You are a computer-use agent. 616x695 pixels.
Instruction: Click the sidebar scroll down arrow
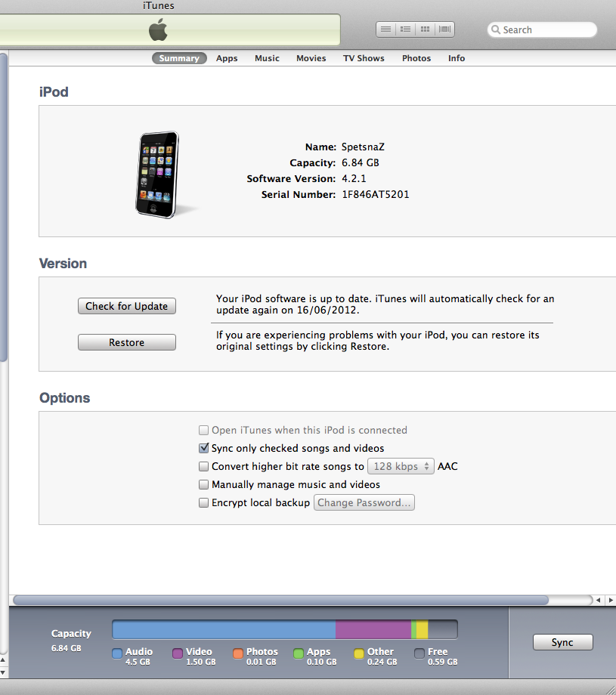click(3, 672)
